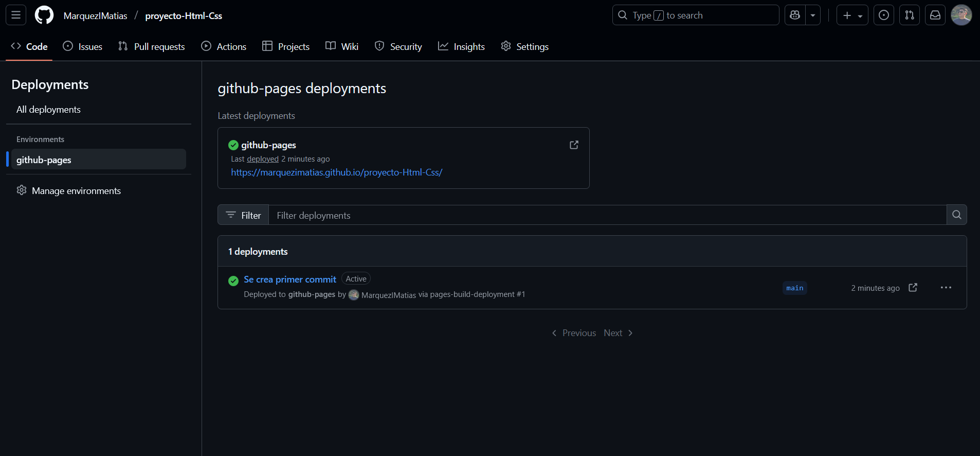The width and height of the screenshot is (980, 456).
Task: Open external link icon on latest deployment card
Action: click(x=574, y=145)
